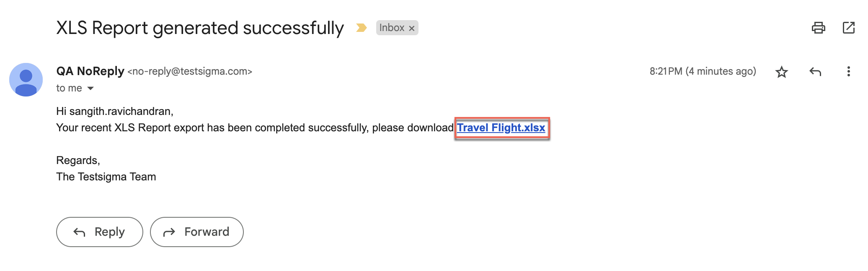
Task: Click the yellow importance marker arrow
Action: (361, 28)
